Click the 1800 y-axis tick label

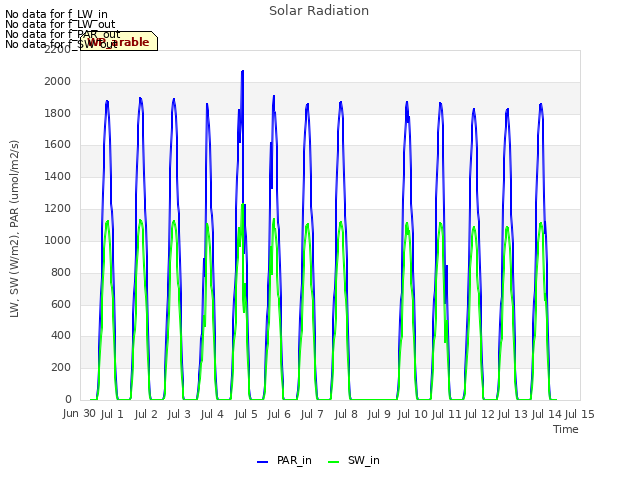(x=58, y=113)
